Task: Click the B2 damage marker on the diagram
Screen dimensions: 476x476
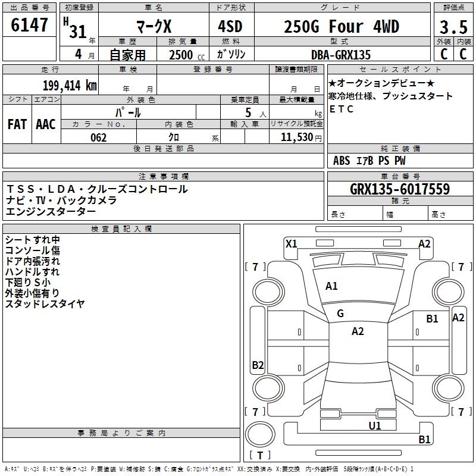Action: click(x=258, y=365)
